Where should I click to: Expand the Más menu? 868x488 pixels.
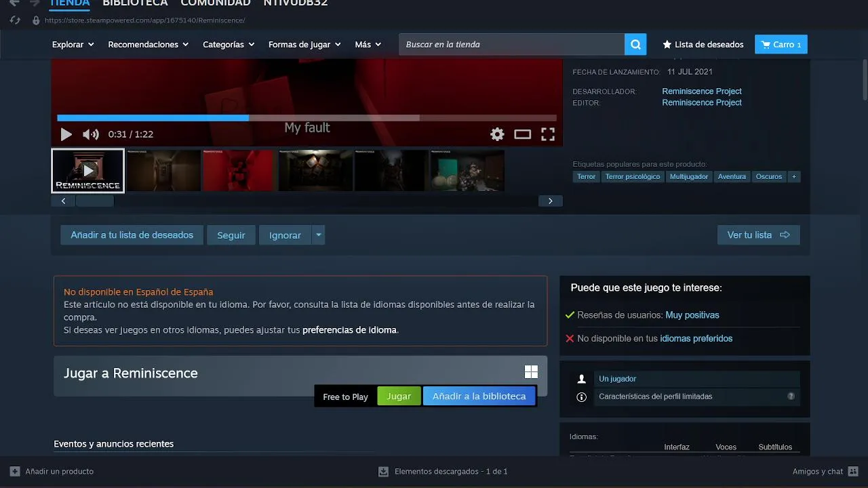pyautogui.click(x=368, y=45)
